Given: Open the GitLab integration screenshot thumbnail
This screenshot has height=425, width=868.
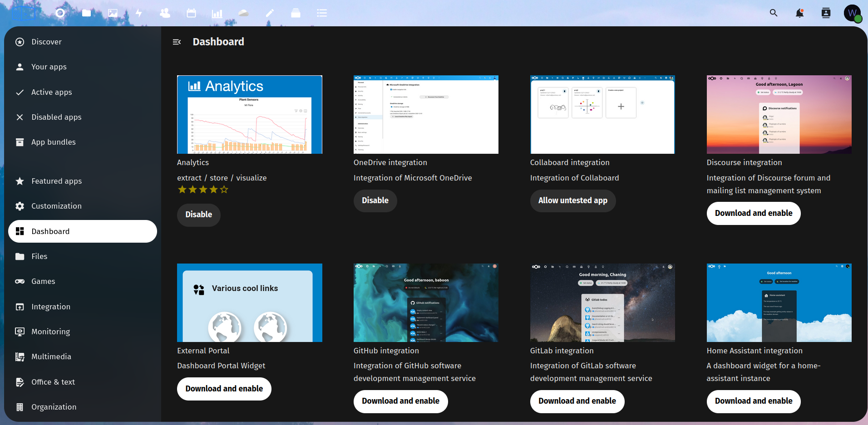Looking at the screenshot, I should coord(602,303).
